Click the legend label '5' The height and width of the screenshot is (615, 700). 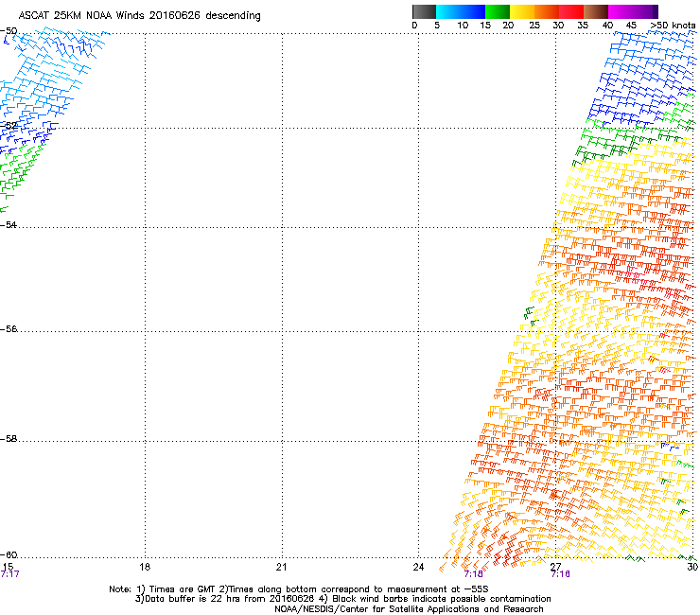(x=437, y=26)
